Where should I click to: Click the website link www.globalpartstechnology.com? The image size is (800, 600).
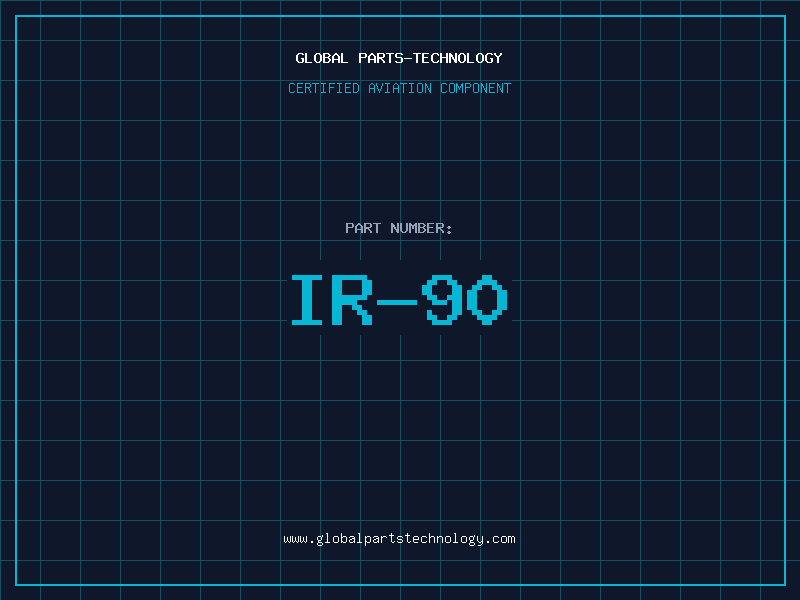point(399,539)
